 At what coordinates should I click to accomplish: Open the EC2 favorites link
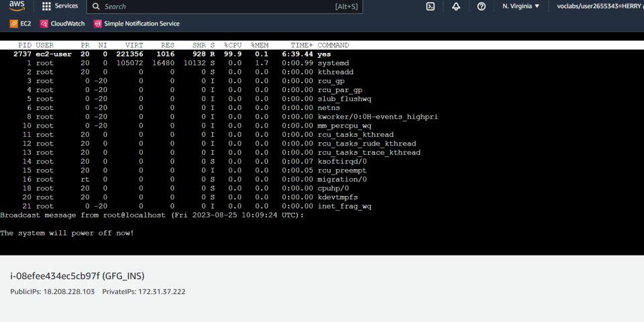(x=25, y=24)
